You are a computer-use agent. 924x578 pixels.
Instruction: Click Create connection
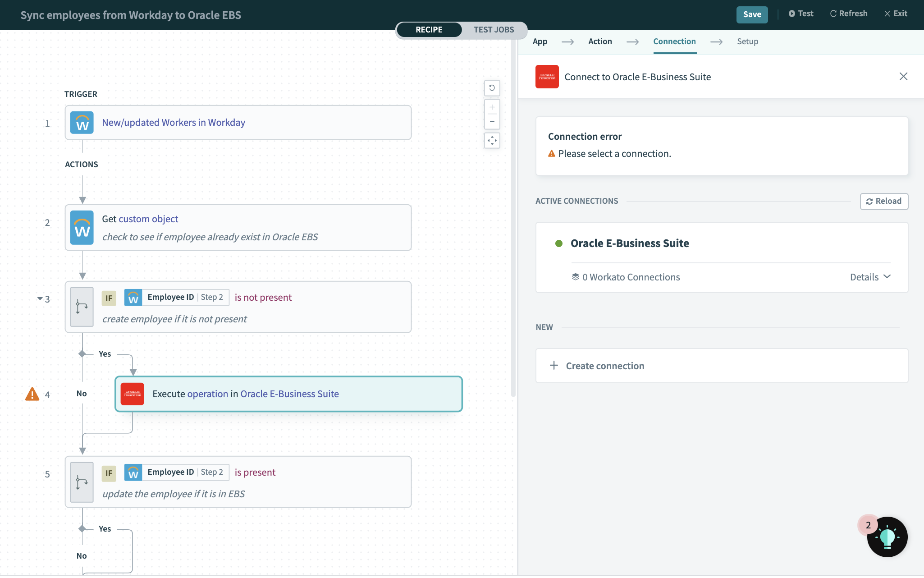(605, 366)
